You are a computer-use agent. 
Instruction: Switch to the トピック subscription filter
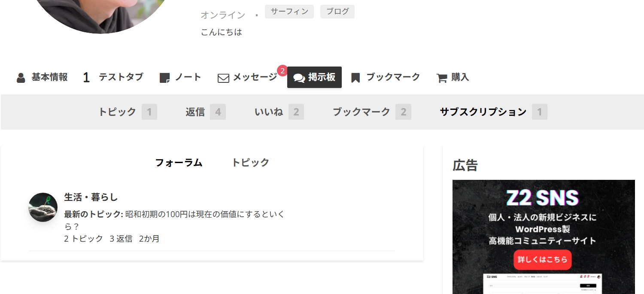point(250,163)
